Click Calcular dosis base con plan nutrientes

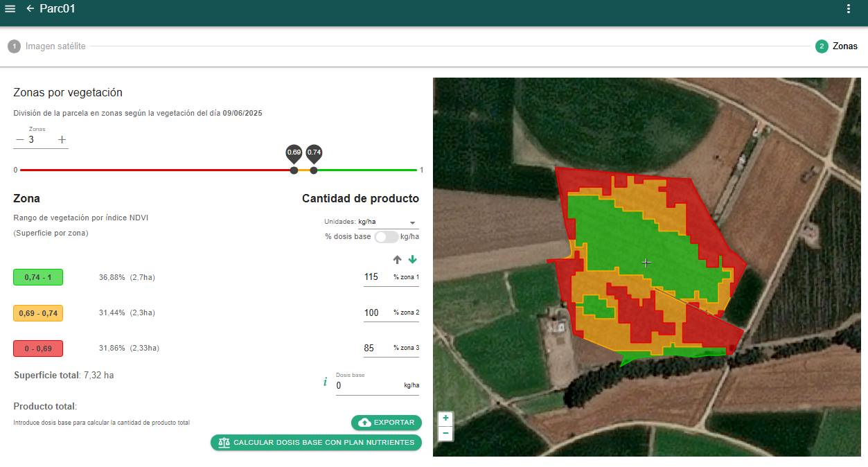[x=316, y=443]
